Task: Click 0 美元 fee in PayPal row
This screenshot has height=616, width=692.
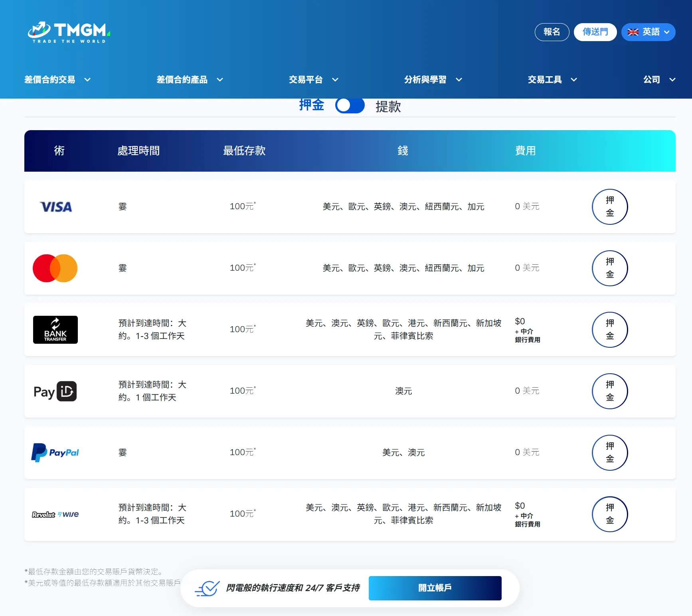Action: tap(527, 452)
